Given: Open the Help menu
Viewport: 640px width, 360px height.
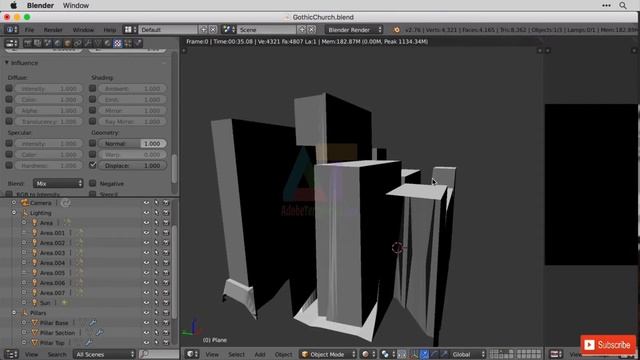Looking at the screenshot, I should point(109,30).
